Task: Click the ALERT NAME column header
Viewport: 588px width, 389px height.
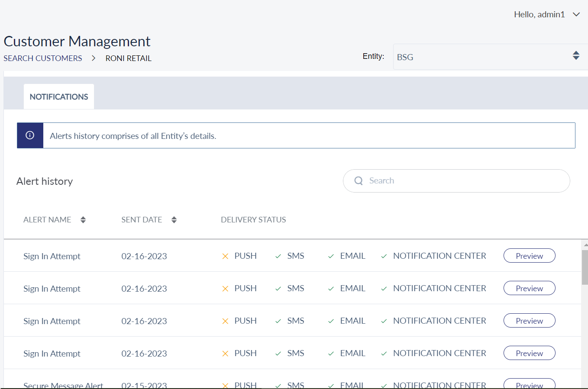Action: [x=47, y=220]
